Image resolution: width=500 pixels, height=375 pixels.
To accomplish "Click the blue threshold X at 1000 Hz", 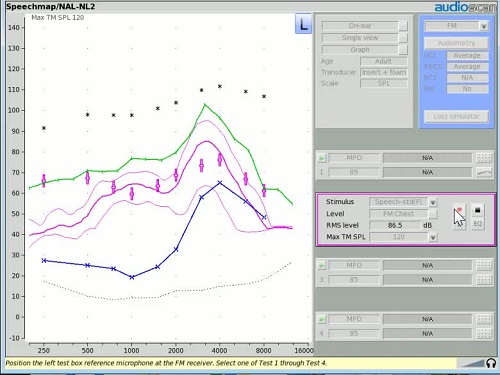I will pyautogui.click(x=132, y=277).
